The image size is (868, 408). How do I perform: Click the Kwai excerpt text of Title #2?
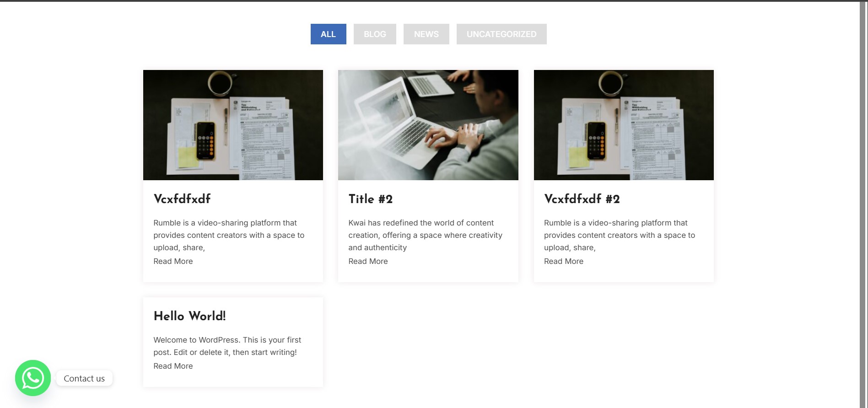[x=426, y=235]
